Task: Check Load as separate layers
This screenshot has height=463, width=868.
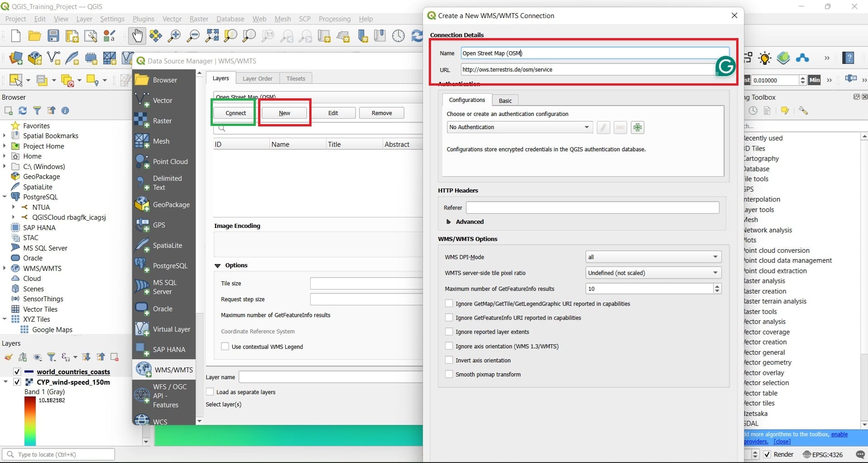Action: [x=210, y=392]
